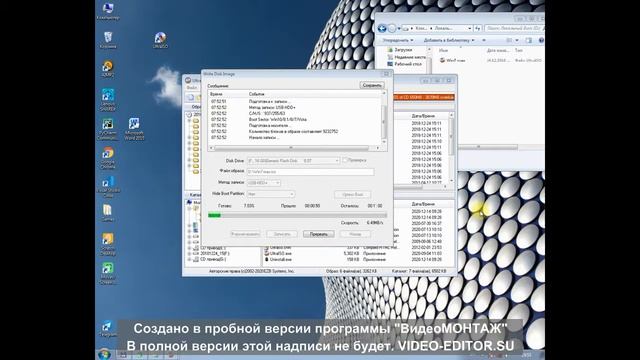640x360 pixels.
Task: Click the Назад button in the dialog
Action: point(355,234)
